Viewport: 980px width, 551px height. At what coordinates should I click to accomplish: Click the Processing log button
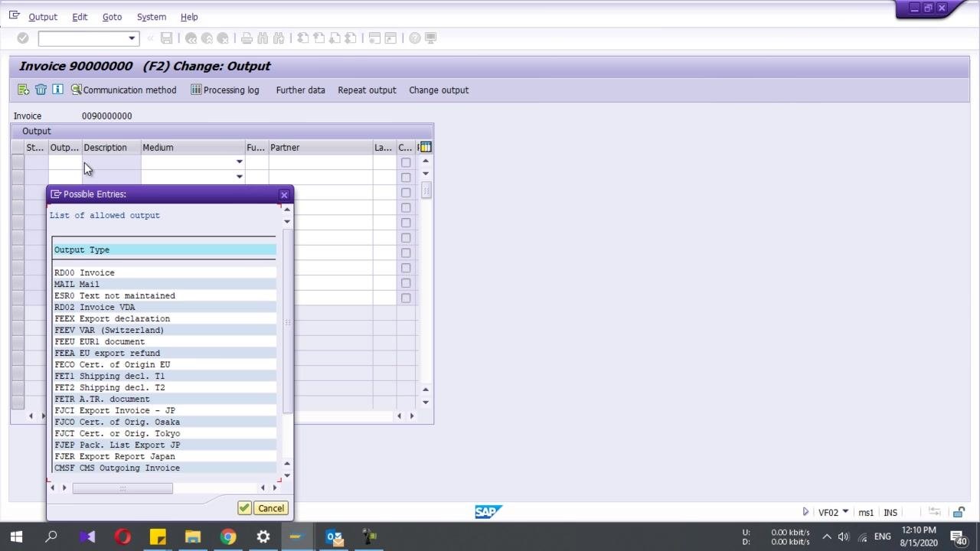[x=225, y=90]
